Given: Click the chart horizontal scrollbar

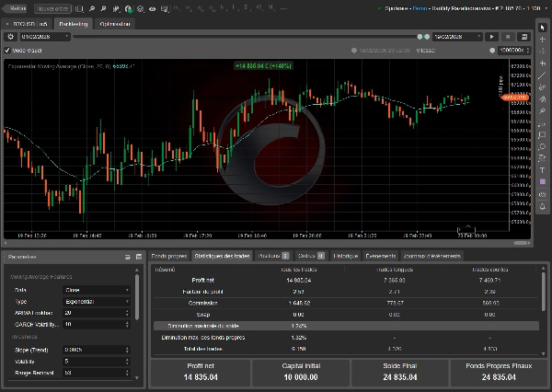Looking at the screenshot, I should 521,243.
